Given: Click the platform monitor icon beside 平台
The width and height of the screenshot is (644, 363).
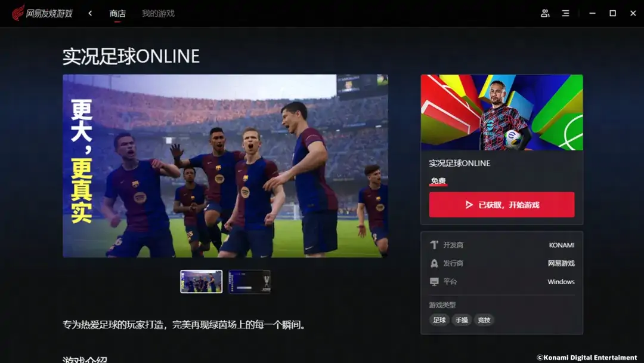Looking at the screenshot, I should (434, 282).
